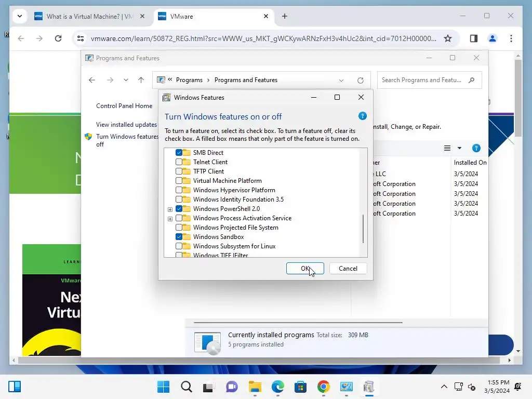Click the Chrome URL address field
The width and height of the screenshot is (532, 399).
pyautogui.click(x=263, y=38)
